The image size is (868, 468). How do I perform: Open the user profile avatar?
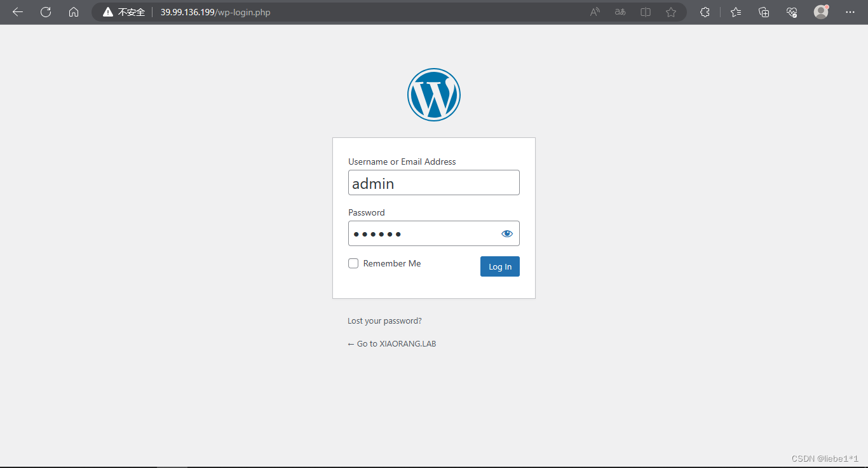821,12
